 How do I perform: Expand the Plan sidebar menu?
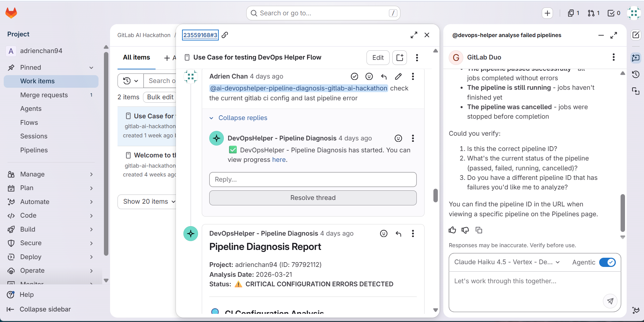tap(51, 188)
